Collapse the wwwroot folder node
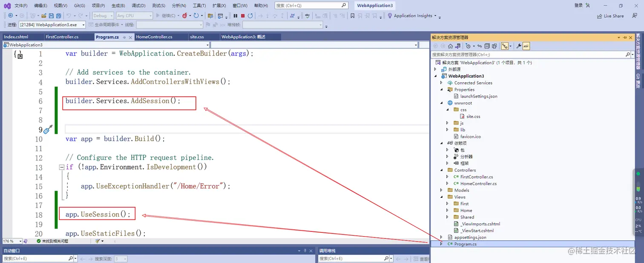 click(441, 103)
